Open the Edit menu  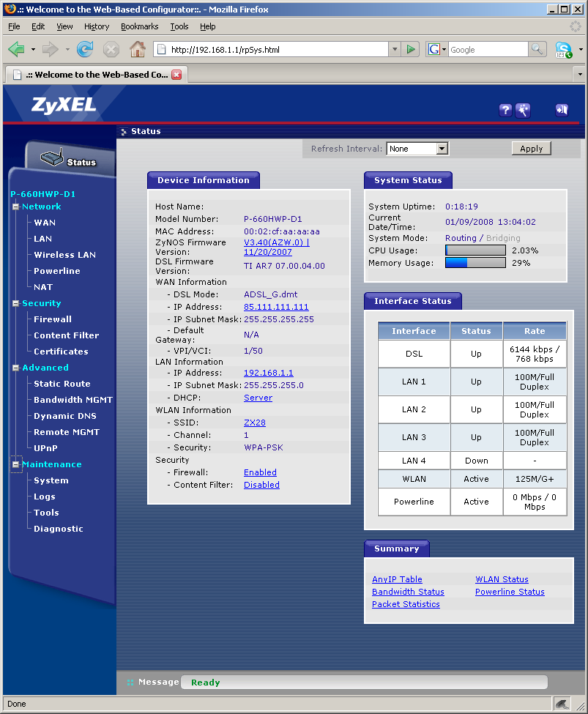[x=38, y=26]
